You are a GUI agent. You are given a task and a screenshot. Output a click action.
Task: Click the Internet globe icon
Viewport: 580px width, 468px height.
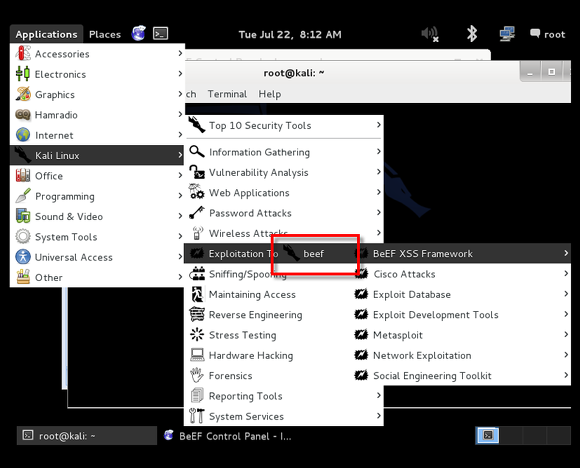[23, 135]
